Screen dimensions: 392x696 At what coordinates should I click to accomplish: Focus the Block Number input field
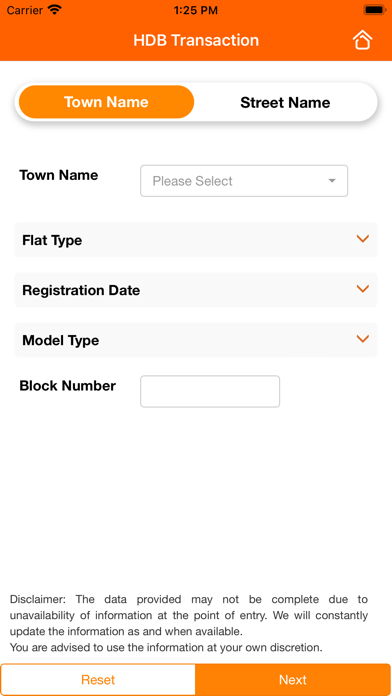point(210,392)
